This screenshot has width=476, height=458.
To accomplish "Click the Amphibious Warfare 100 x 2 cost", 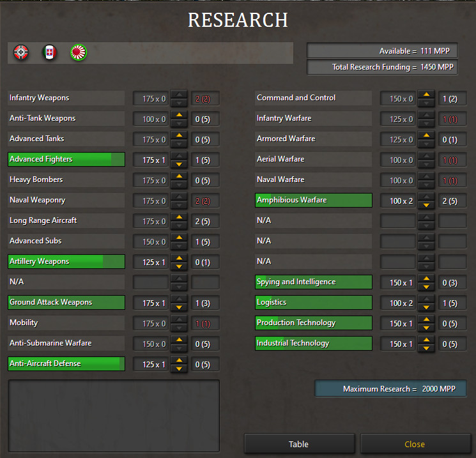I will (x=398, y=201).
